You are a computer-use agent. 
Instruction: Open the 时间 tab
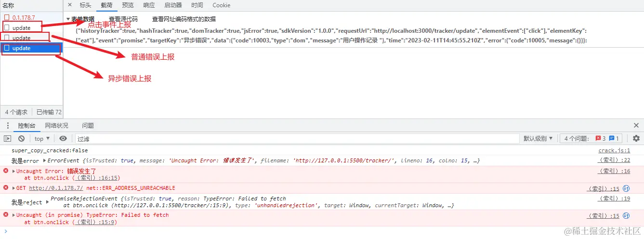click(x=197, y=5)
